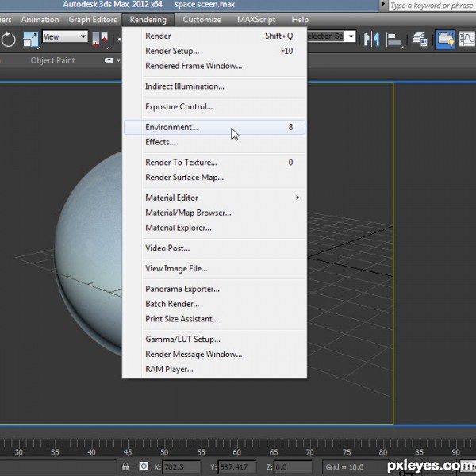The width and height of the screenshot is (476, 476).
Task: Select Video Post... menu entry
Action: pos(214,248)
